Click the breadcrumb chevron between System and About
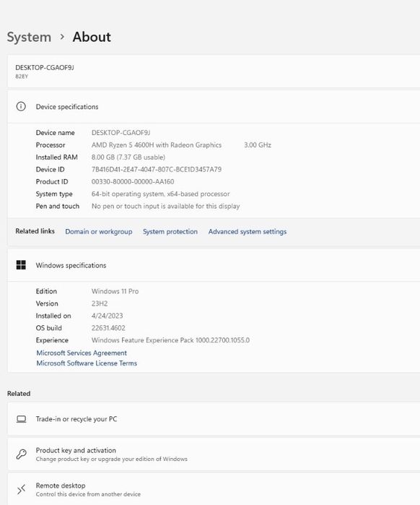Viewport: 420px width, 505px height. 62,37
